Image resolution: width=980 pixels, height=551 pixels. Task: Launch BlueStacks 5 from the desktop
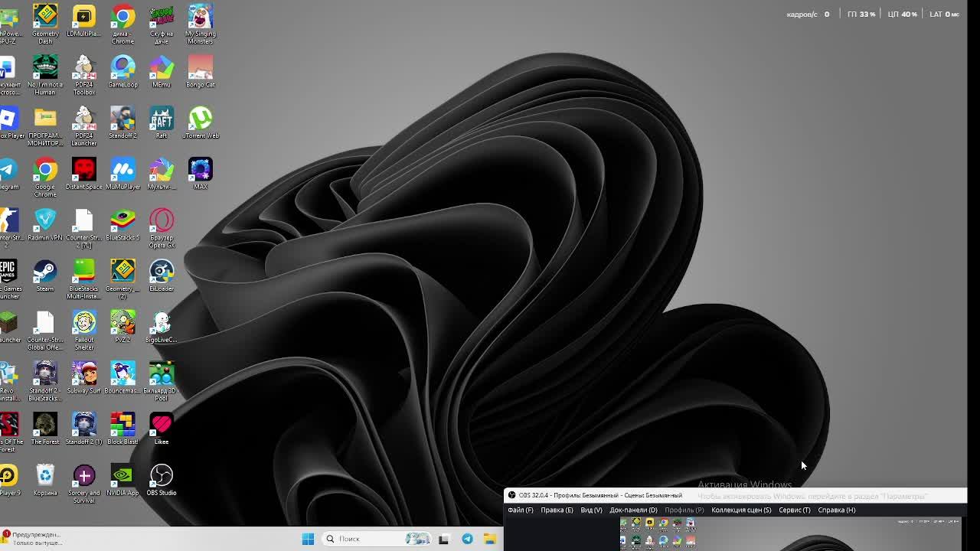[x=122, y=225]
